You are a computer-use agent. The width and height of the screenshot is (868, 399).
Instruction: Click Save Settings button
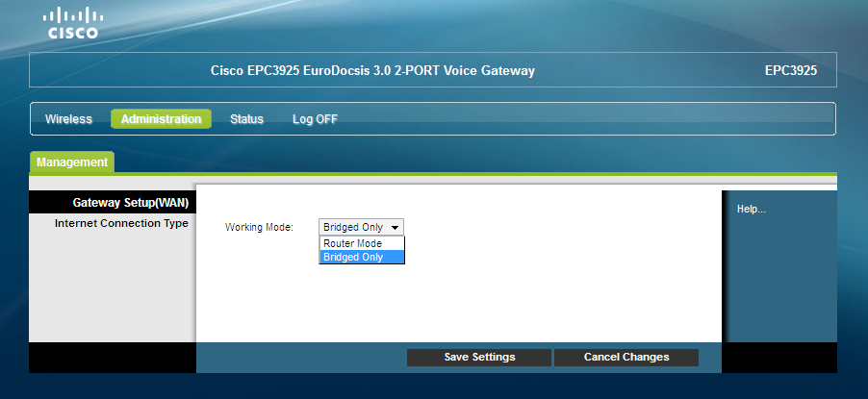479,357
